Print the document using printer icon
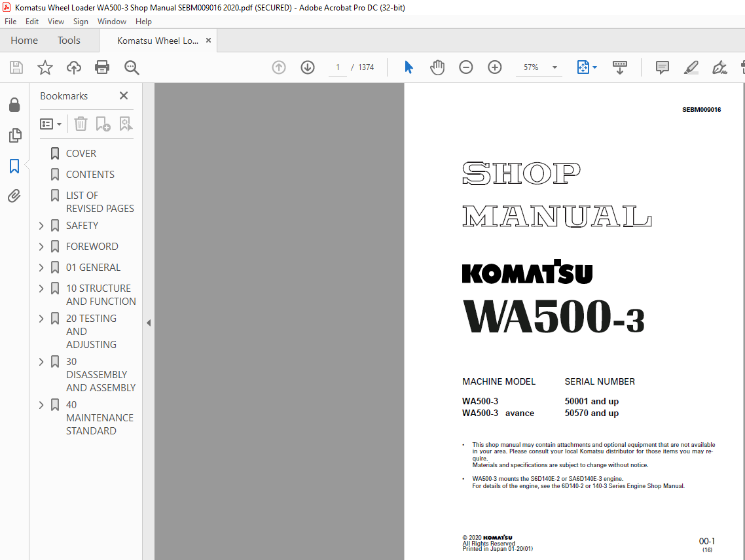 (x=102, y=67)
